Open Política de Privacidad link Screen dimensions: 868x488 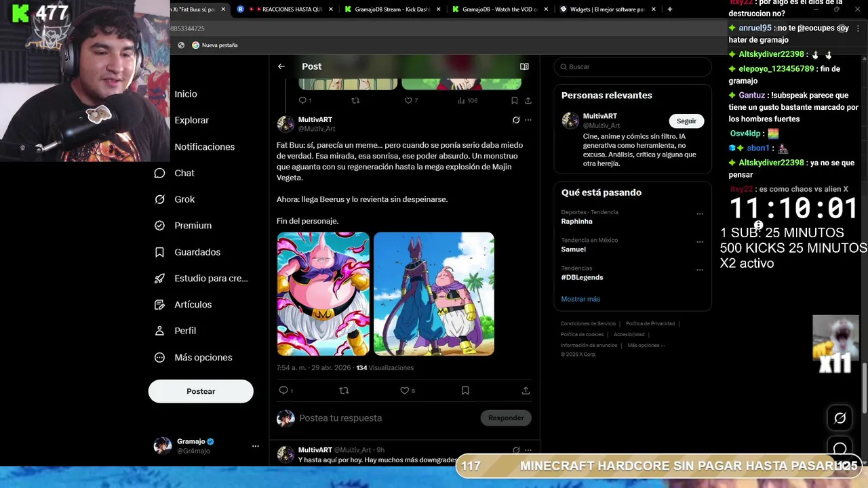(650, 324)
